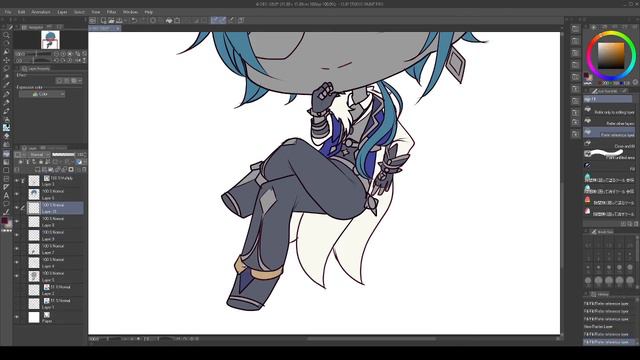The image size is (640, 360).
Task: Toggle Paper layer visibility eye
Action: click(17, 317)
